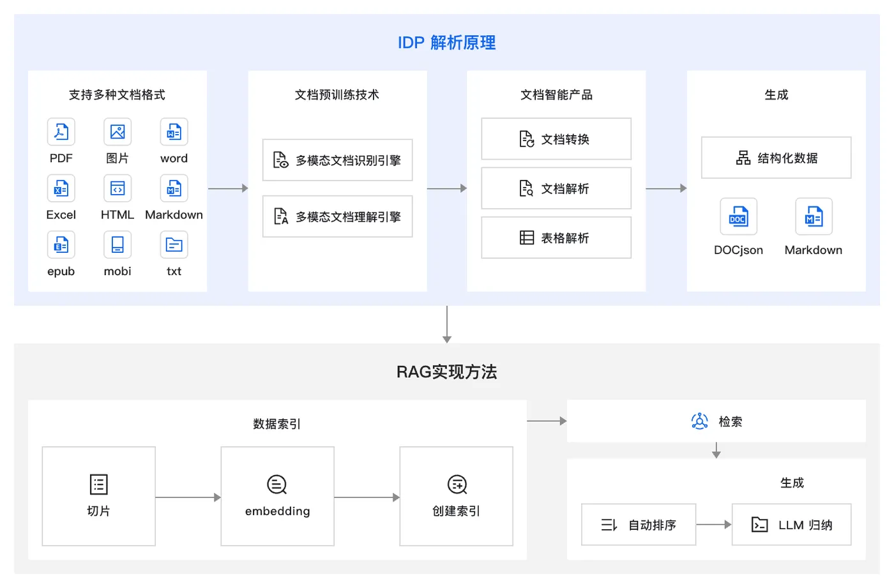Viewport: 894px width, 588px height.
Task: Open the 文档转换 product box
Action: pos(556,139)
